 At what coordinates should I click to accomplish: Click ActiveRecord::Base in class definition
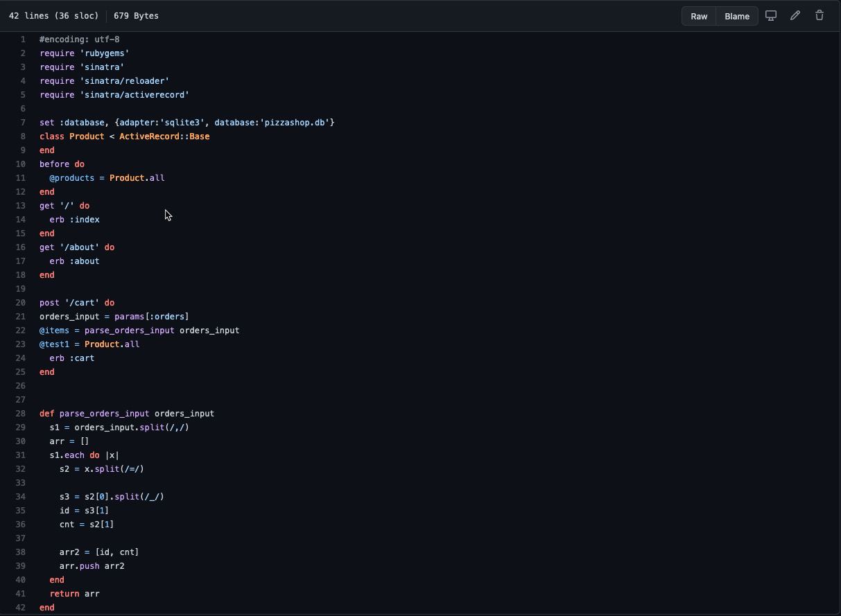[164, 137]
